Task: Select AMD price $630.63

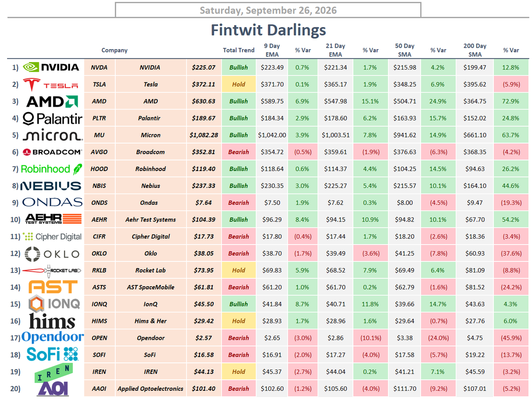Action: click(203, 101)
